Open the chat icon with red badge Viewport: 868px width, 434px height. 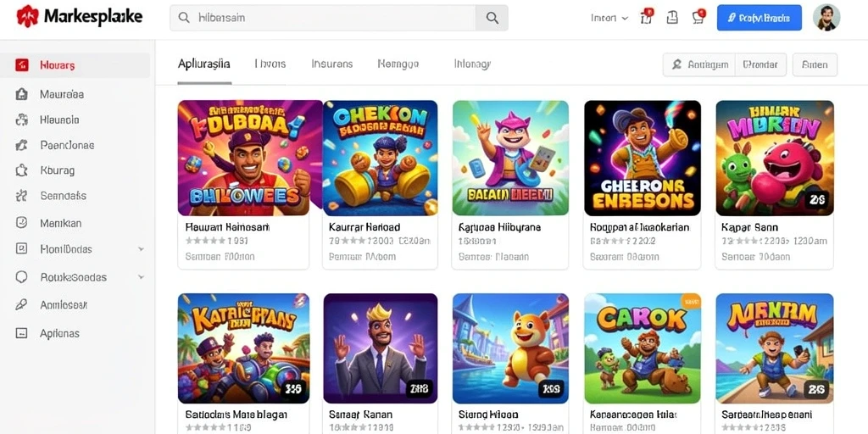click(x=698, y=17)
